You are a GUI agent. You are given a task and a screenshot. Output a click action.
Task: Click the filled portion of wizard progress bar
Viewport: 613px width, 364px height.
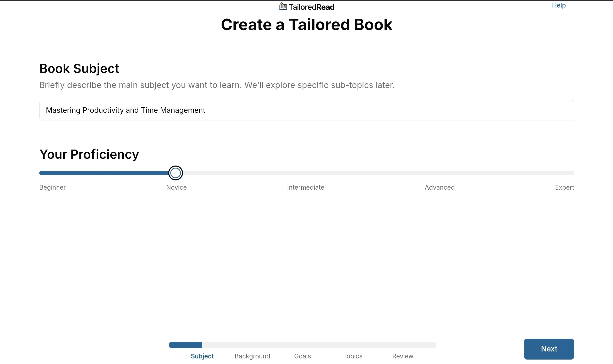[186, 345]
